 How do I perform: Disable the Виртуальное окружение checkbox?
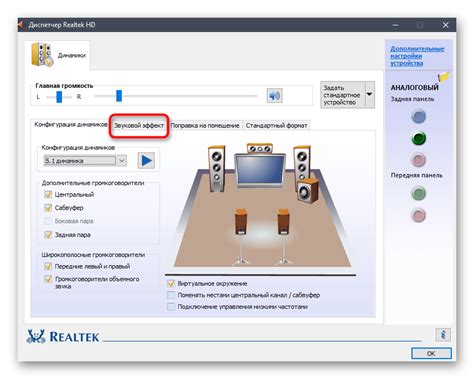click(x=171, y=284)
